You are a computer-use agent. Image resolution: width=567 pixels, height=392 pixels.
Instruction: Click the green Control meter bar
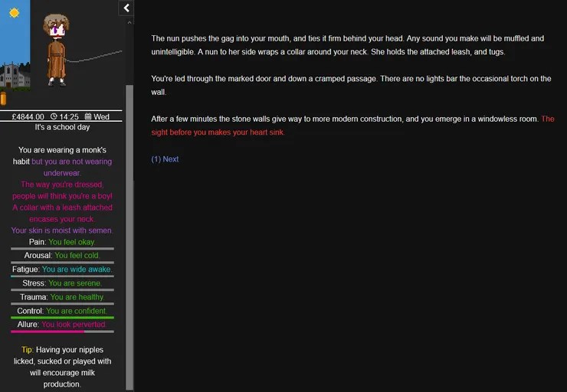[x=62, y=318]
